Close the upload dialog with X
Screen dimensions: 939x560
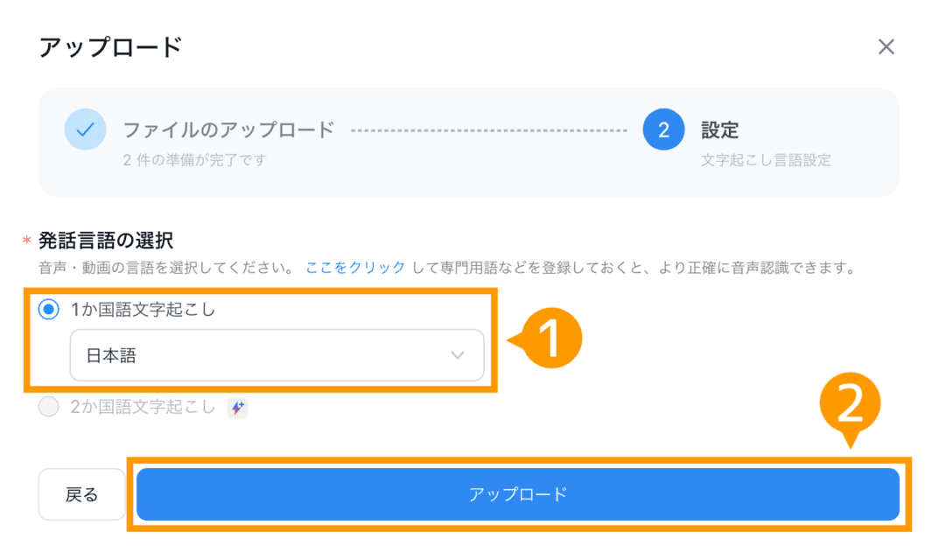pos(886,46)
